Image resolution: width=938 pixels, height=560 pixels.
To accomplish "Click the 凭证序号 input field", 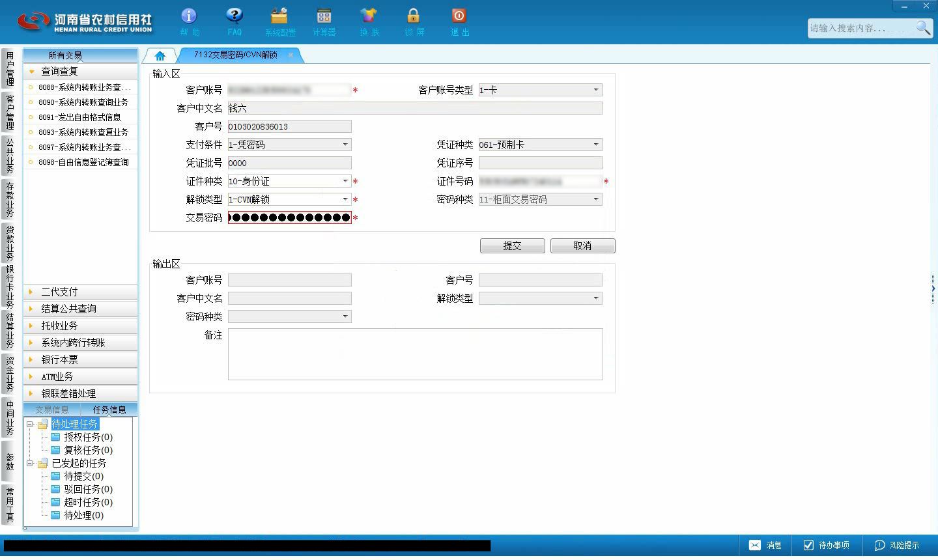I will [x=541, y=163].
